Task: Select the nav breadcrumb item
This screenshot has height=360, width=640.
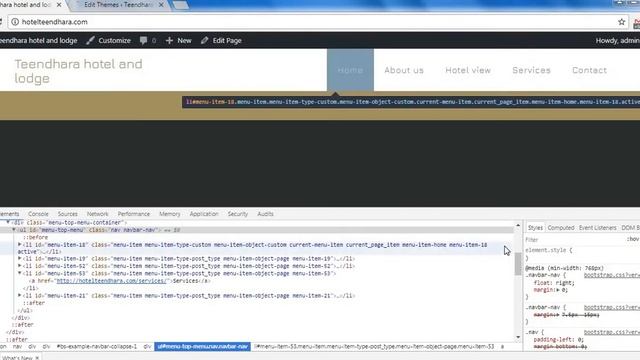Action: click(x=17, y=347)
